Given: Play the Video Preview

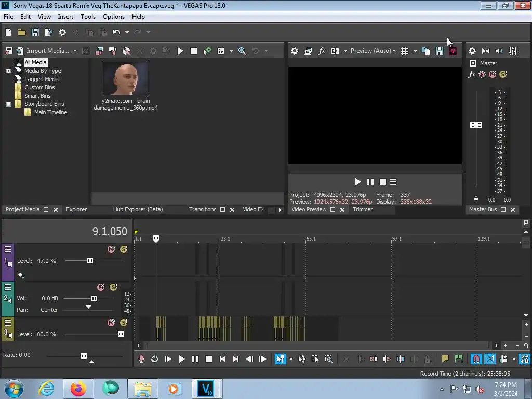Looking at the screenshot, I should tap(357, 182).
